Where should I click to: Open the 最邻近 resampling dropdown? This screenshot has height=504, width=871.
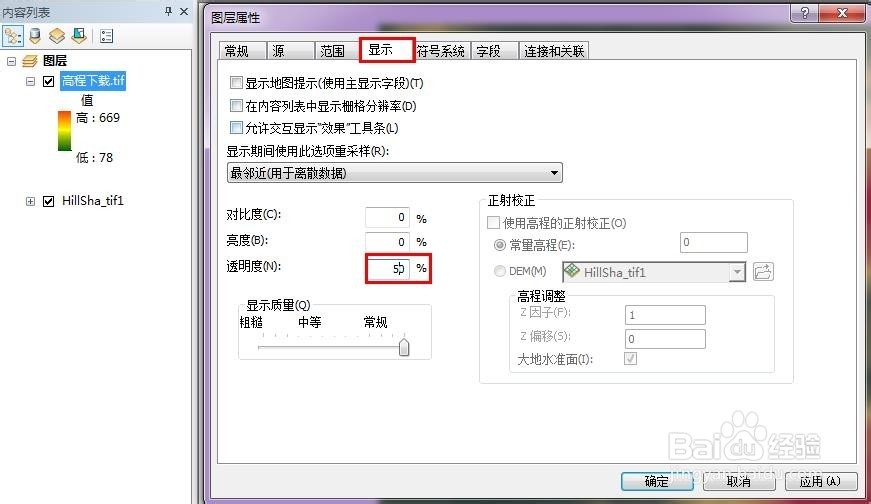[x=394, y=173]
